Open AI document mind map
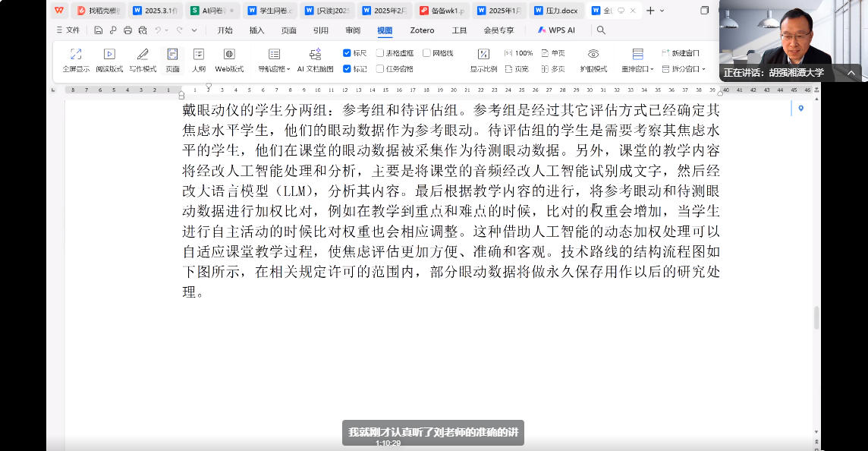The image size is (868, 451). (x=315, y=59)
